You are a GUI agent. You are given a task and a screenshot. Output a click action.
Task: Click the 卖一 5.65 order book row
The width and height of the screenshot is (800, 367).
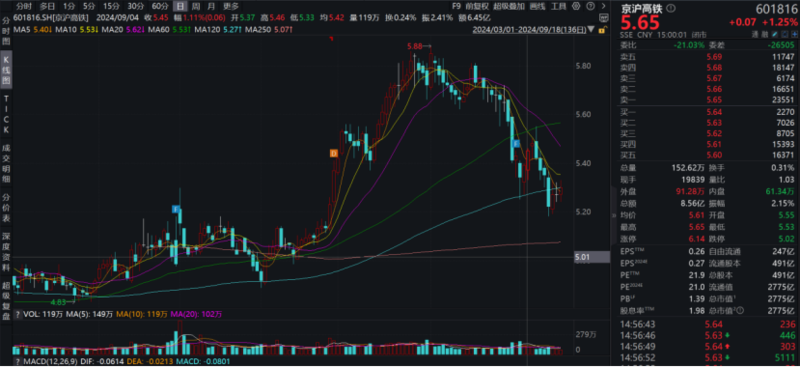(707, 99)
